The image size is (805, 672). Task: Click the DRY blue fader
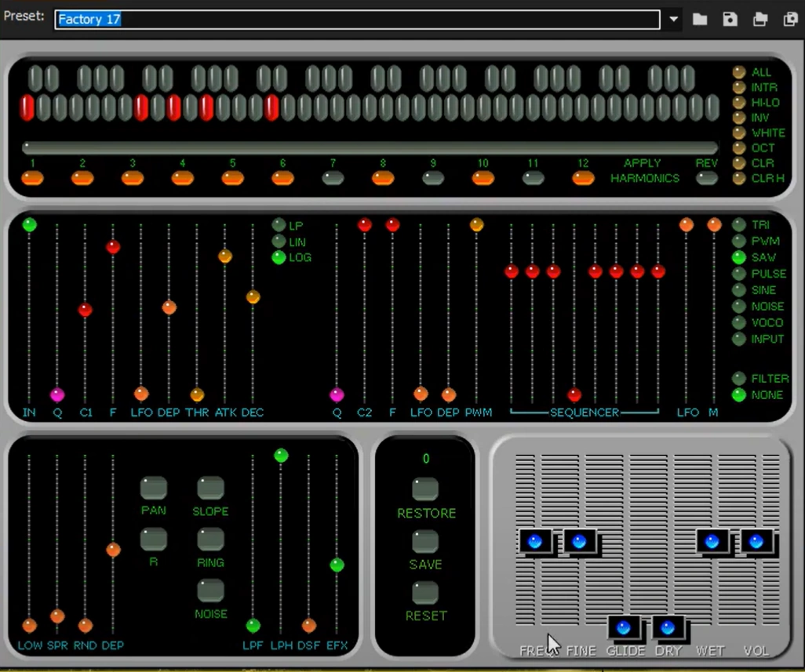pos(668,627)
